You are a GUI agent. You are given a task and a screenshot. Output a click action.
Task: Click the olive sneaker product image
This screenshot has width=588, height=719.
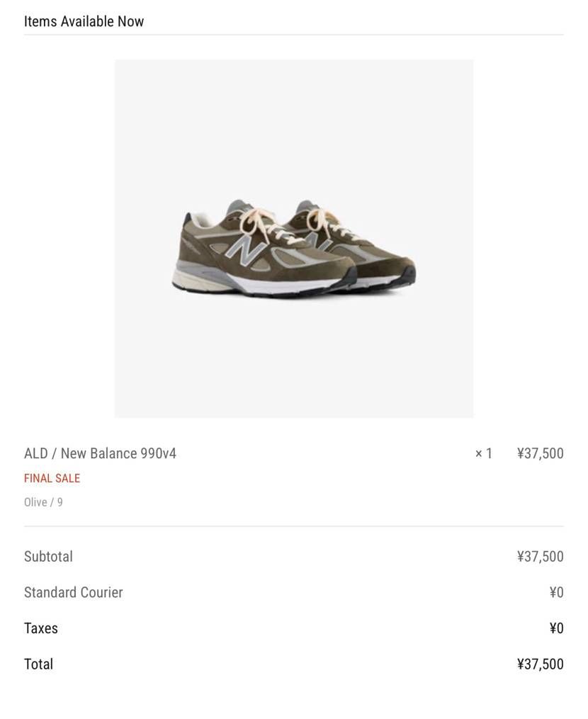point(293,238)
